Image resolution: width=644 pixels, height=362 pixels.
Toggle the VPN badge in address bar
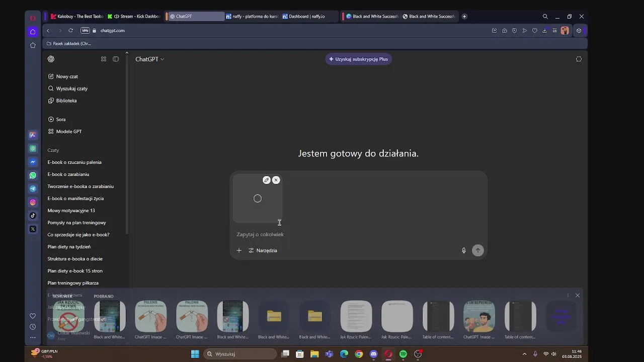(x=85, y=31)
